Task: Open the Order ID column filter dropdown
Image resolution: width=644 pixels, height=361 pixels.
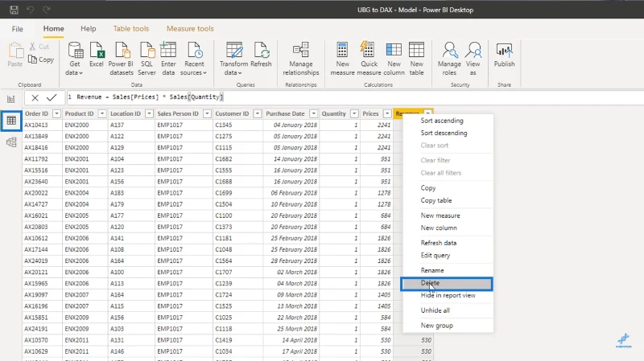Action: [x=56, y=113]
